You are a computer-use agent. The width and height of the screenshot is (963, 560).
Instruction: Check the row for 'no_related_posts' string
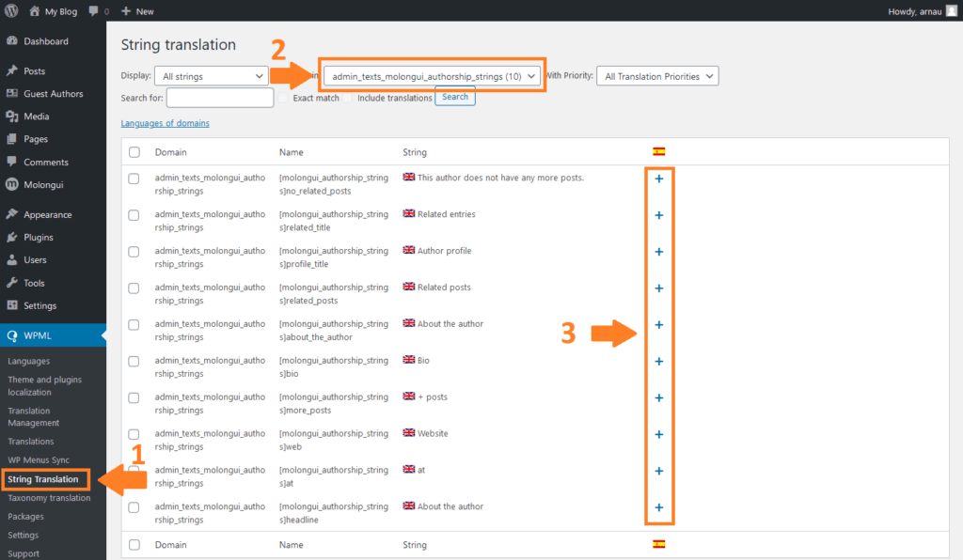coord(134,179)
